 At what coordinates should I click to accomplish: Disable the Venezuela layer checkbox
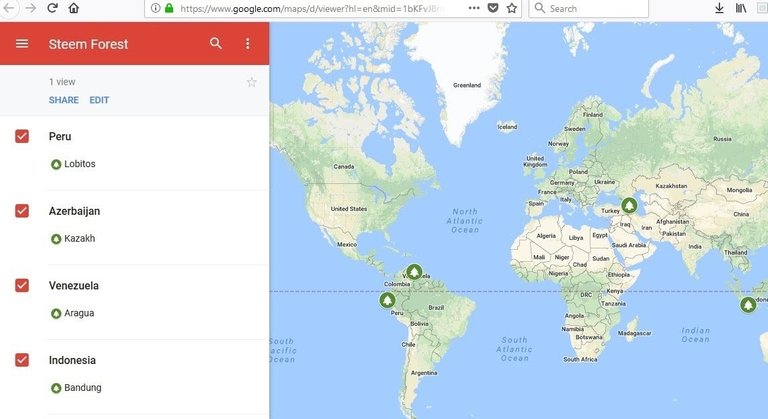(x=22, y=285)
